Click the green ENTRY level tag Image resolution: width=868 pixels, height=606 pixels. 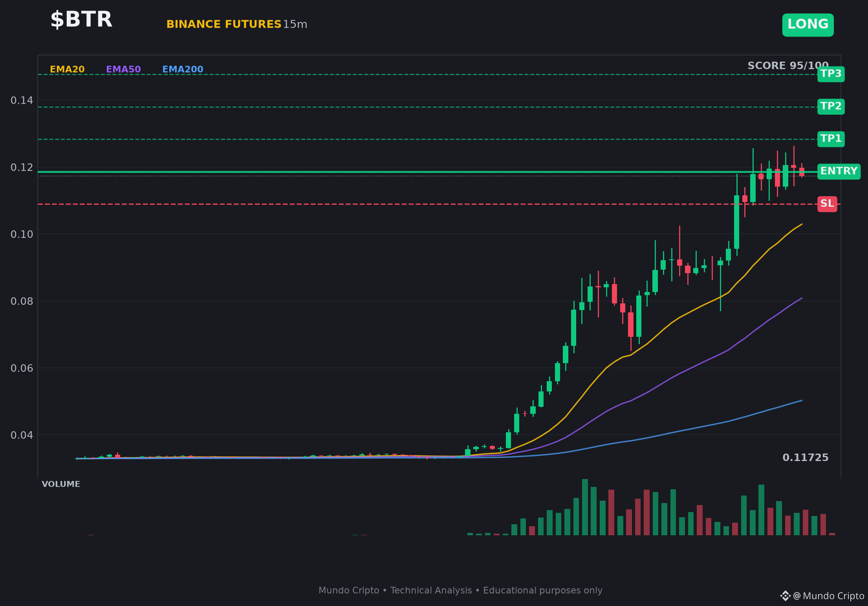tap(839, 171)
